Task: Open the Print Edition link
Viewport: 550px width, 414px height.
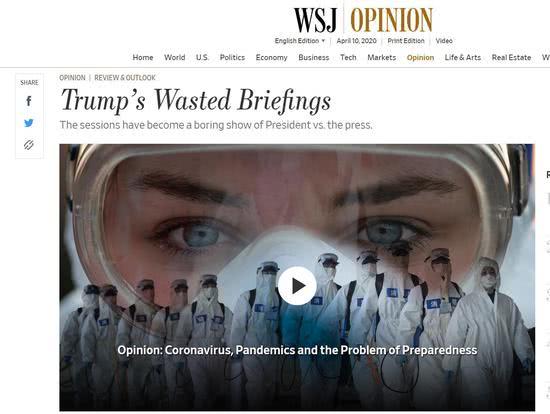Action: click(406, 41)
